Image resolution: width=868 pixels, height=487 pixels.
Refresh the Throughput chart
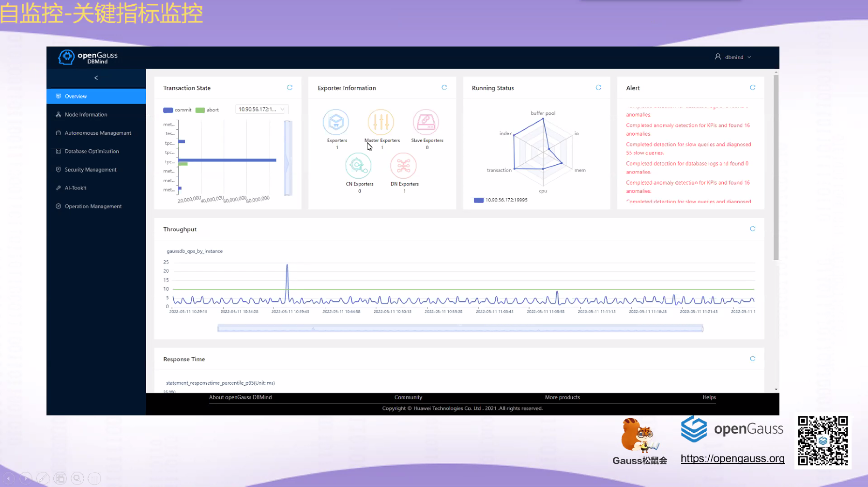pyautogui.click(x=753, y=229)
